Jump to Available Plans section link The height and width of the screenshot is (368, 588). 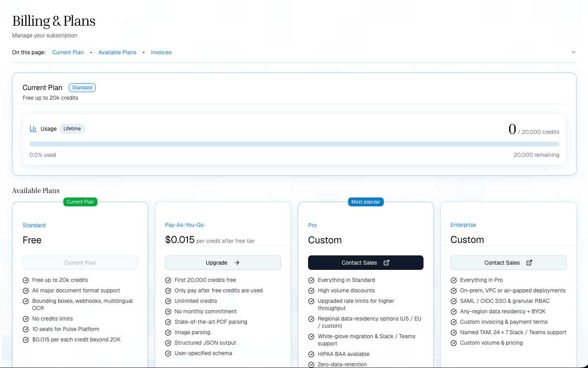(x=117, y=52)
